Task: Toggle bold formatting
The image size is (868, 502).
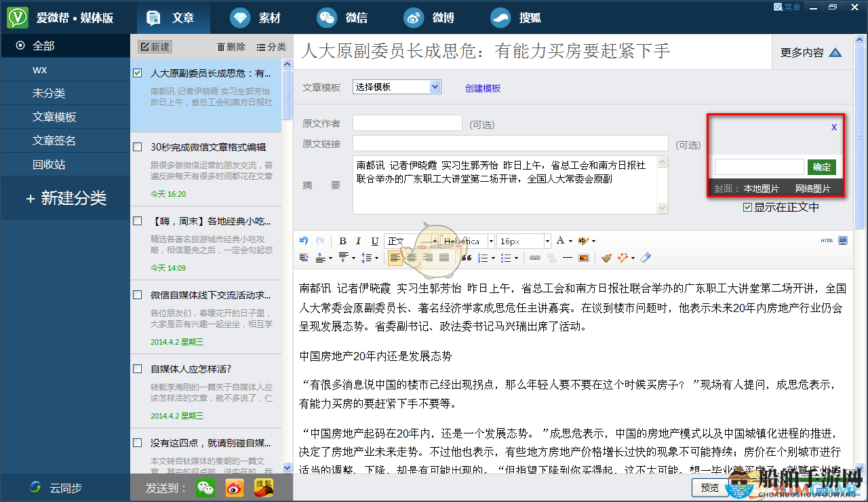Action: click(x=342, y=241)
